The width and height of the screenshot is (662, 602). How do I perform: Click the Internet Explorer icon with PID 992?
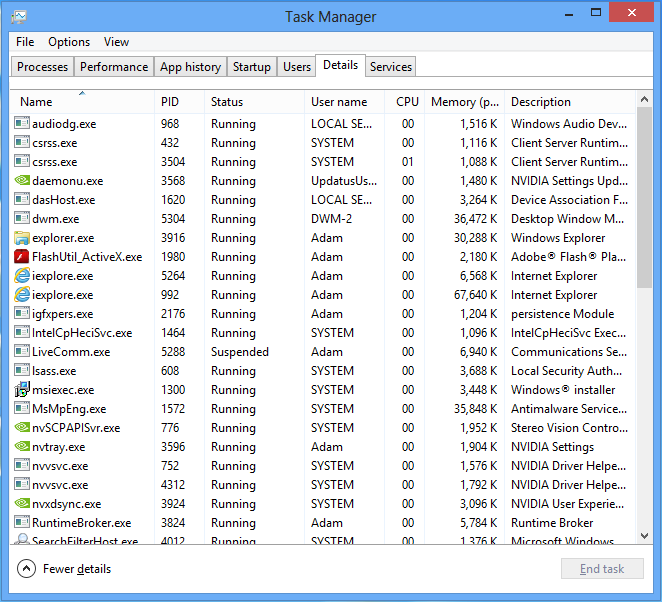tap(22, 294)
